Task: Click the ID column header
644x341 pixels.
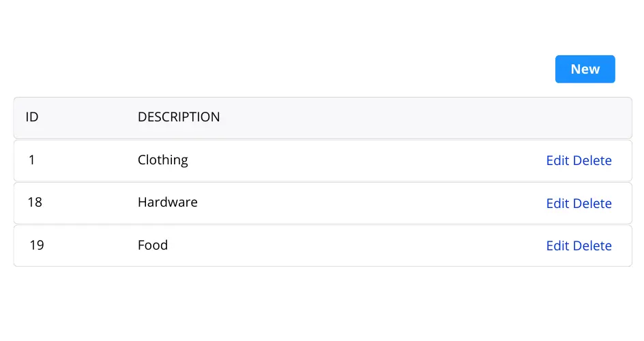Action: click(x=32, y=117)
